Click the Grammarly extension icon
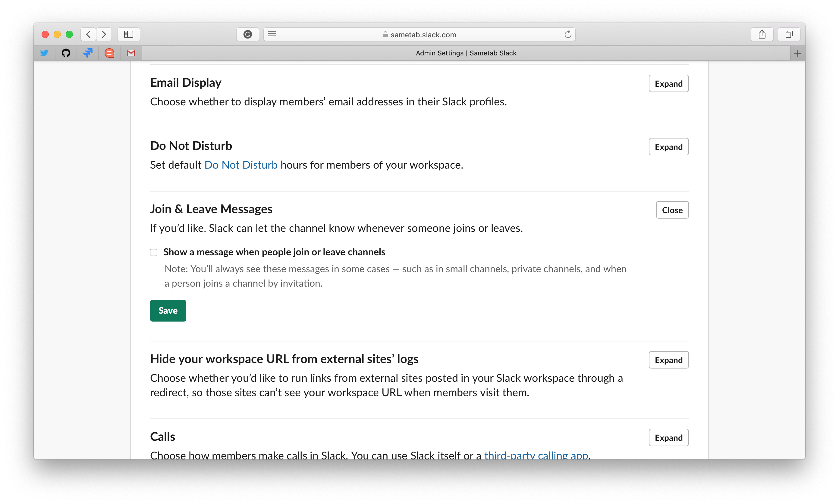839x504 pixels. (x=247, y=34)
